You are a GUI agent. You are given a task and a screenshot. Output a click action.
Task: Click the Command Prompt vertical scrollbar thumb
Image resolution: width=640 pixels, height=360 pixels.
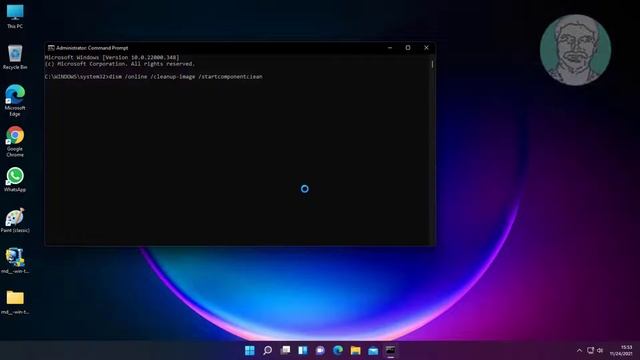coord(432,64)
